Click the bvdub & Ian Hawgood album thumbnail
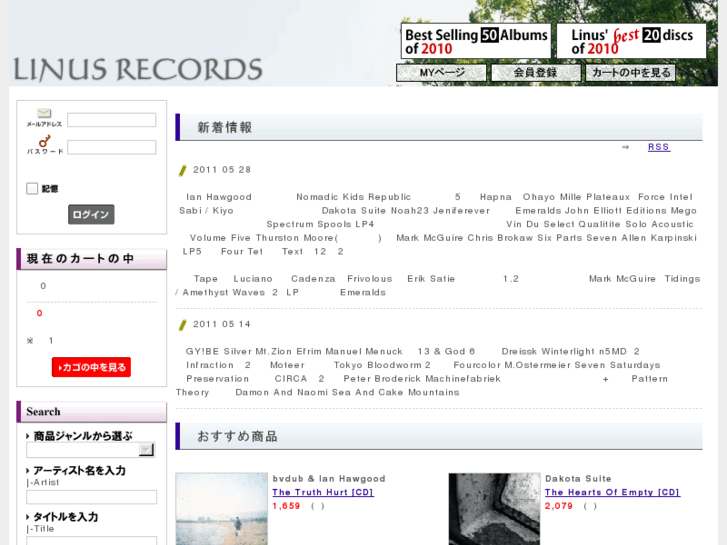Image resolution: width=727 pixels, height=545 pixels. (x=222, y=509)
